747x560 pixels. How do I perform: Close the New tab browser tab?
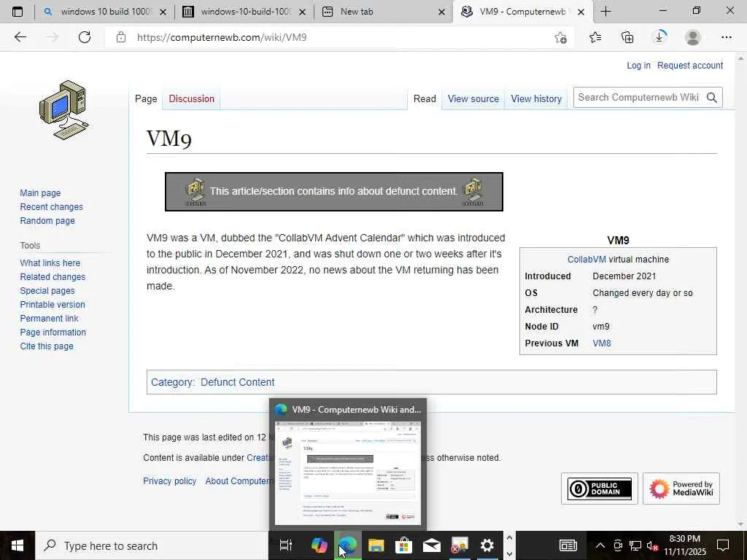click(x=441, y=12)
